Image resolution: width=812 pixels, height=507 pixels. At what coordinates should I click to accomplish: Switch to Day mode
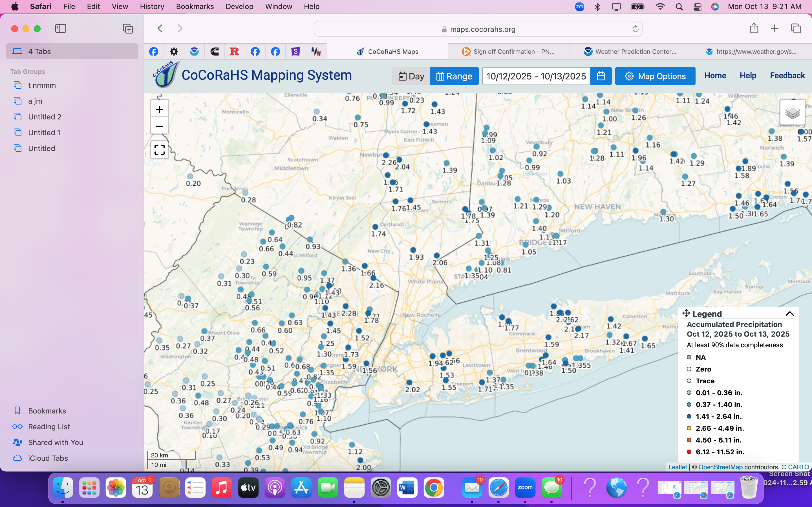click(x=411, y=76)
